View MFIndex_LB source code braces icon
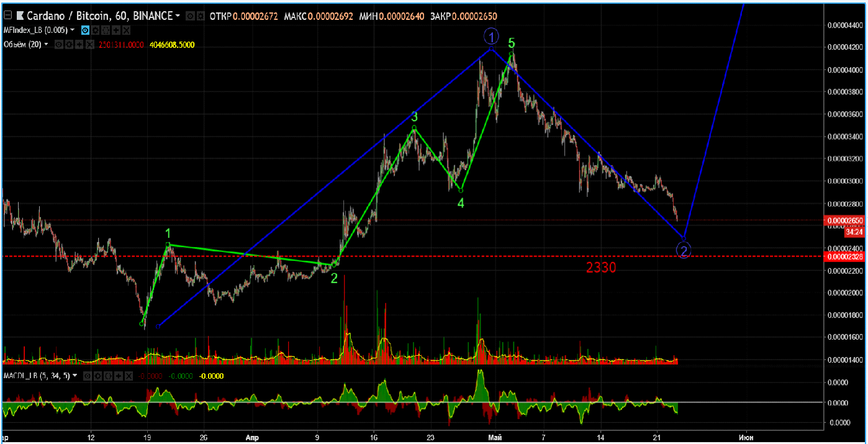 [106, 30]
